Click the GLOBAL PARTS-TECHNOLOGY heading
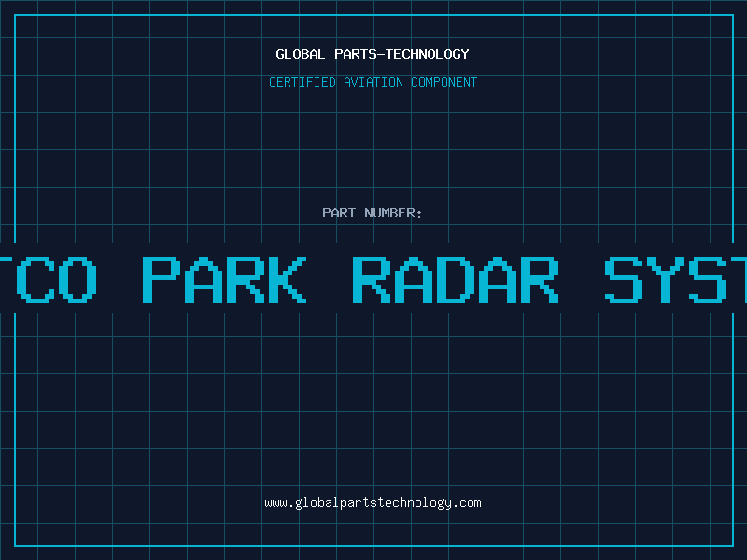The width and height of the screenshot is (747, 560). point(373,54)
